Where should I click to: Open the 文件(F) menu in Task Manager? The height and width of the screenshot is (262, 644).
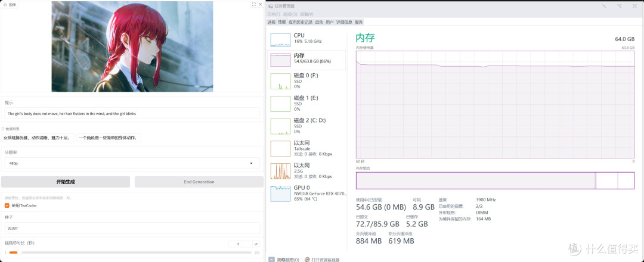pyautogui.click(x=274, y=14)
